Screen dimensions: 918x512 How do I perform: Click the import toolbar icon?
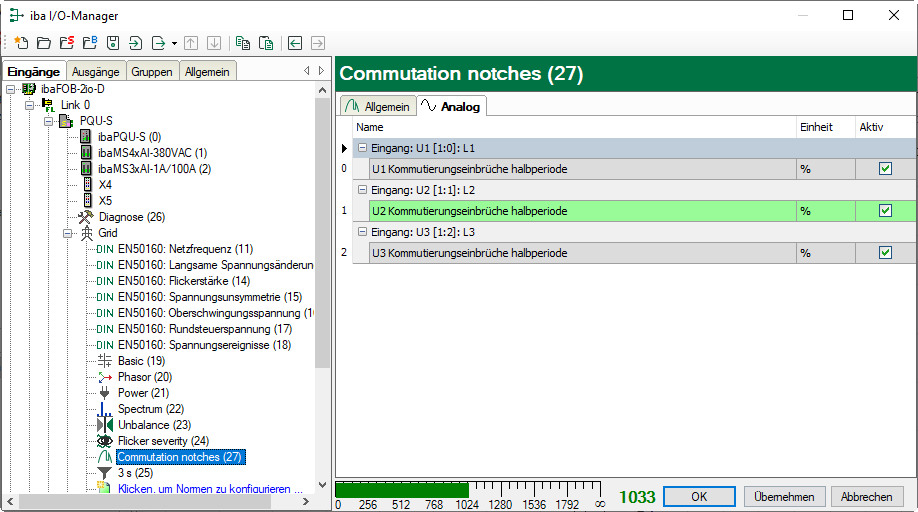[135, 43]
